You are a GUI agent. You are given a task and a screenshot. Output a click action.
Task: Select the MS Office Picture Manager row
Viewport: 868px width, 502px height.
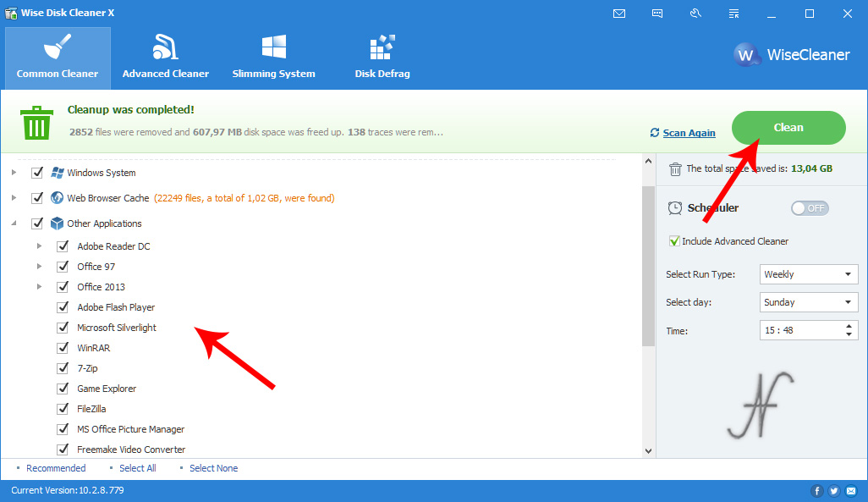[x=130, y=429]
